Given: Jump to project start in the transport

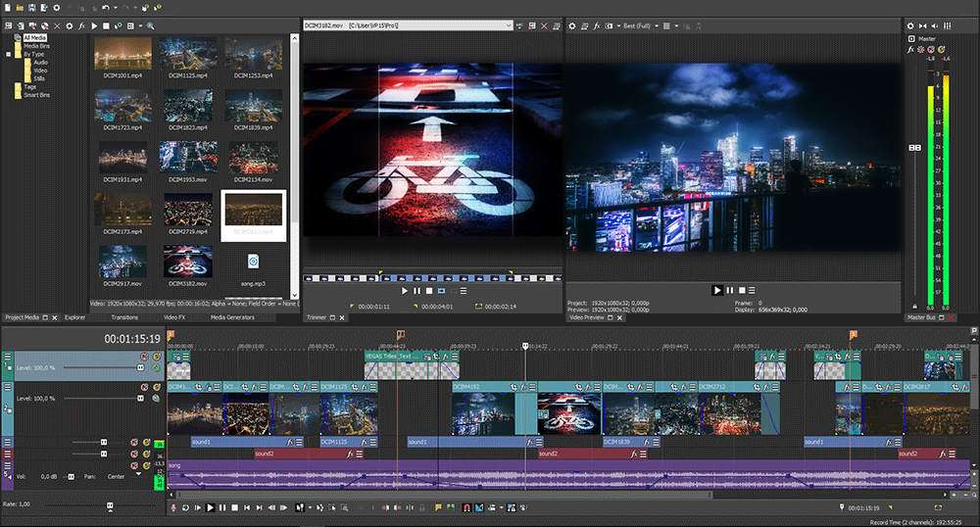Looking at the screenshot, I should 247,507.
